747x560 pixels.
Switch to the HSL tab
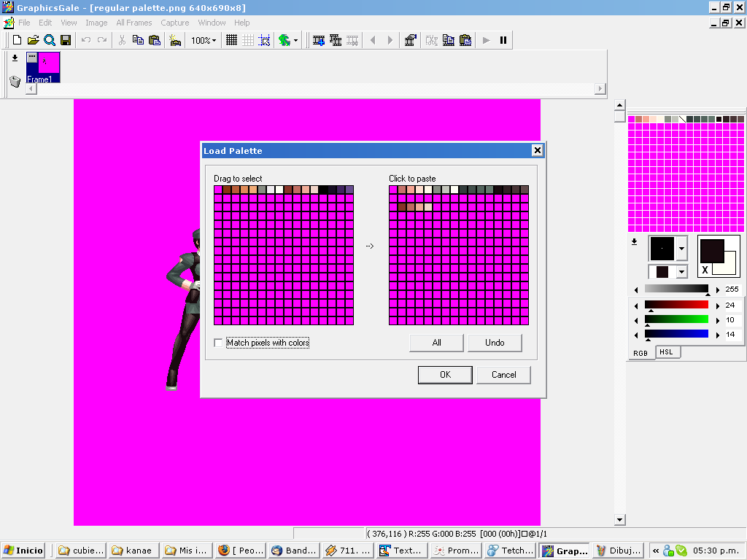click(666, 352)
